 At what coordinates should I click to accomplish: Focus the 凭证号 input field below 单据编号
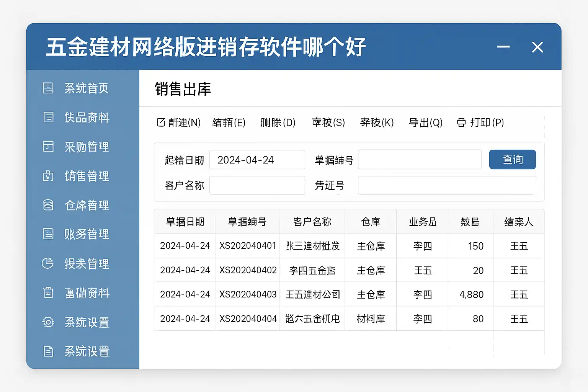[446, 185]
